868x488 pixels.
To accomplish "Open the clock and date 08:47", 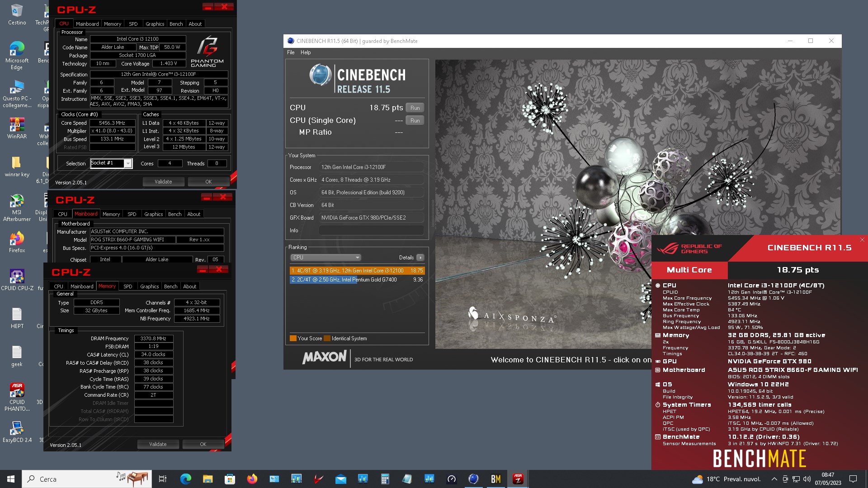I will click(x=828, y=479).
